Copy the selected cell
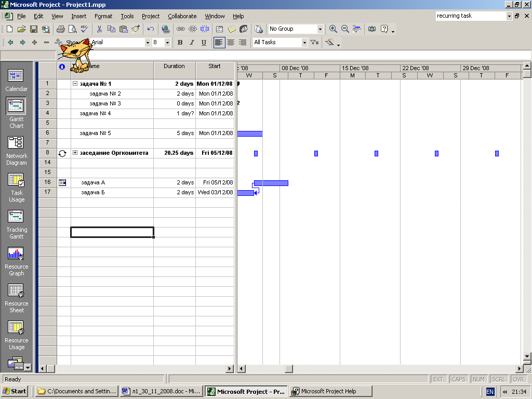 coord(111,29)
